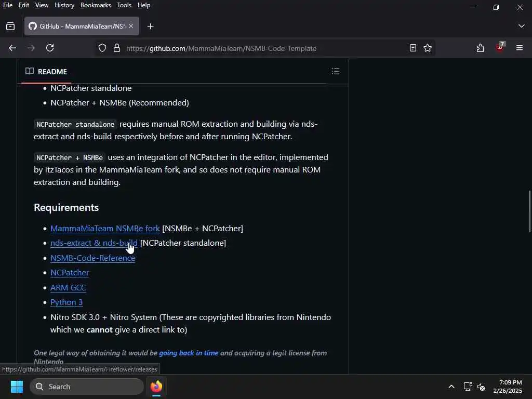Visit the ARM GCC link

(x=68, y=287)
